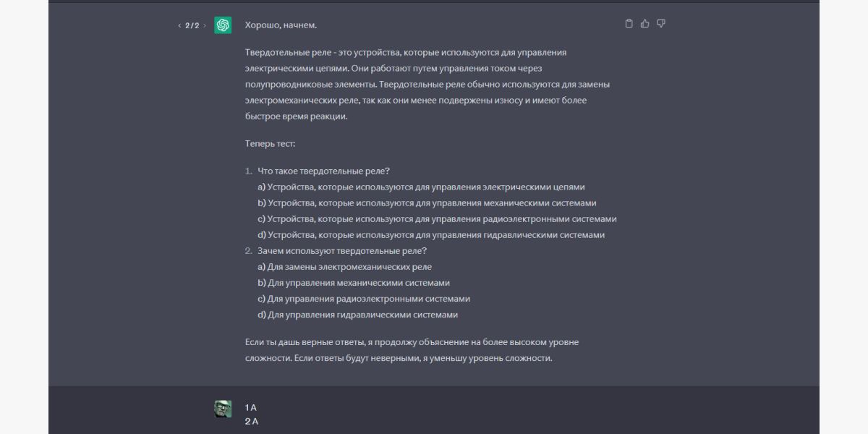
Task: Give a thumbs down to the response
Action: point(660,22)
